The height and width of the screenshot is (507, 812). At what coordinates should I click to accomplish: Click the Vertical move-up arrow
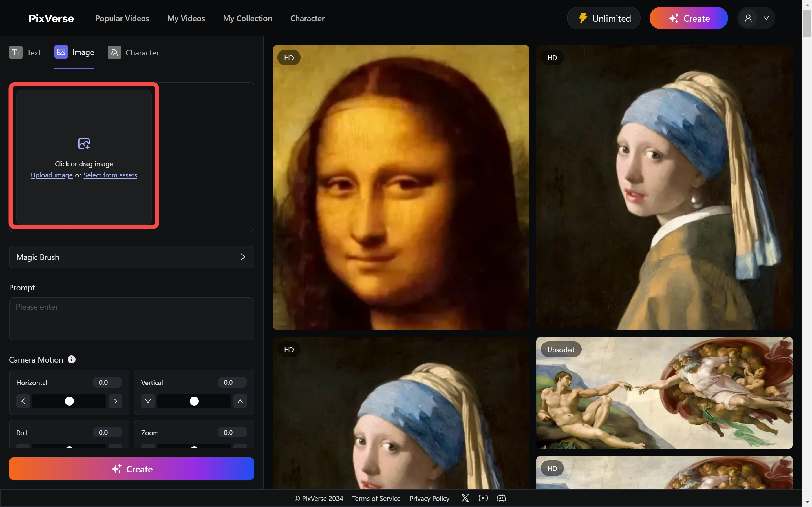240,401
